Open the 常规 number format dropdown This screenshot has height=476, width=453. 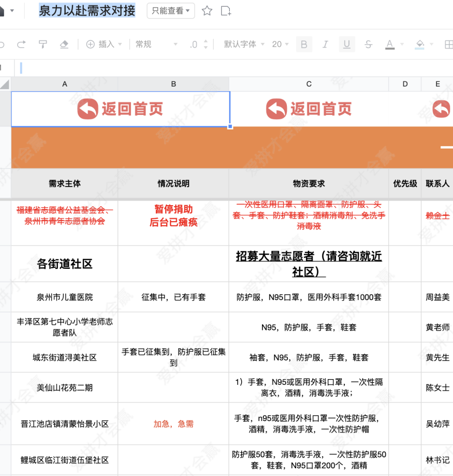[x=156, y=45]
